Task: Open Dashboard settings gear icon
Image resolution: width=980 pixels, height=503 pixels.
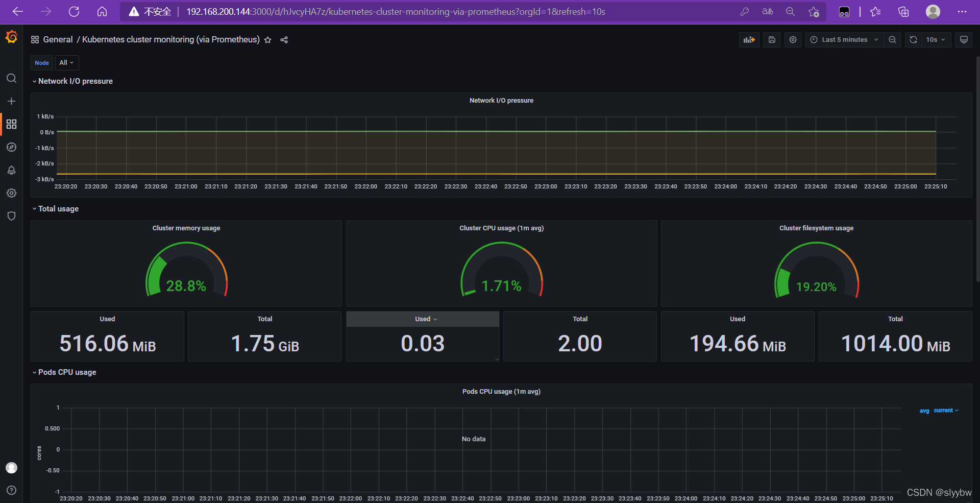Action: pos(793,40)
